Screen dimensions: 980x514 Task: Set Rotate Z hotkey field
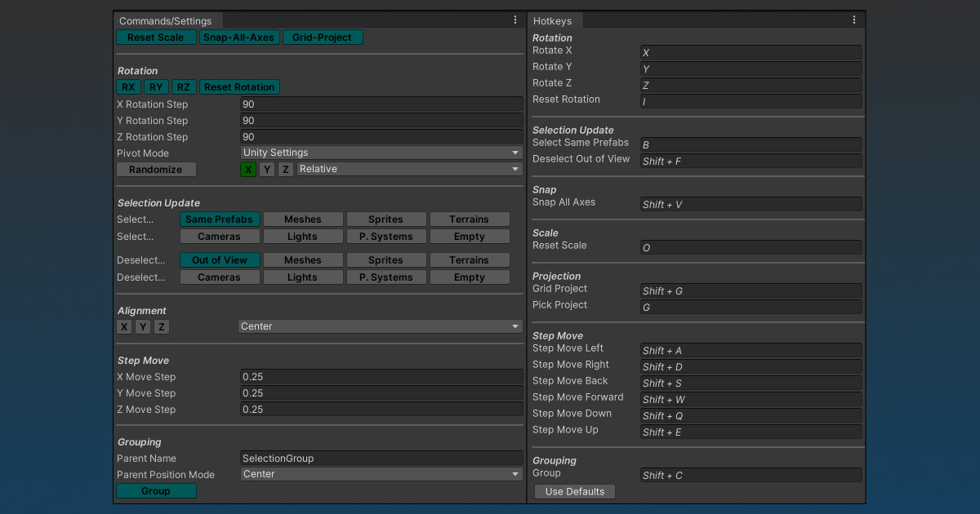pos(751,85)
